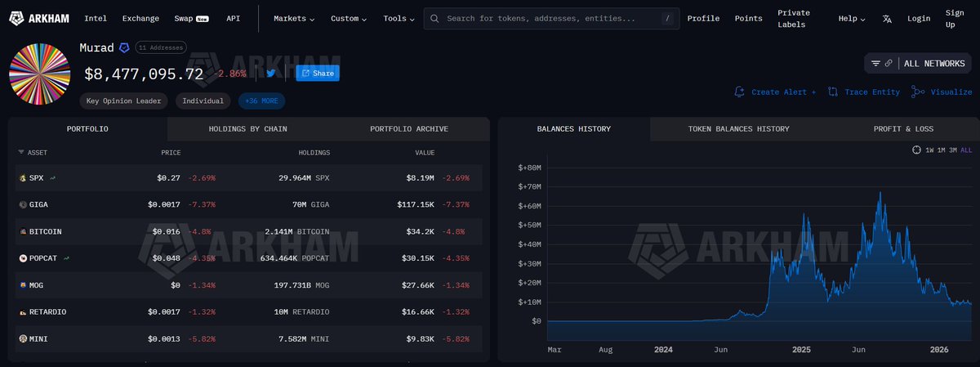980x367 pixels.
Task: Expand the Help dropdown
Action: point(851,18)
